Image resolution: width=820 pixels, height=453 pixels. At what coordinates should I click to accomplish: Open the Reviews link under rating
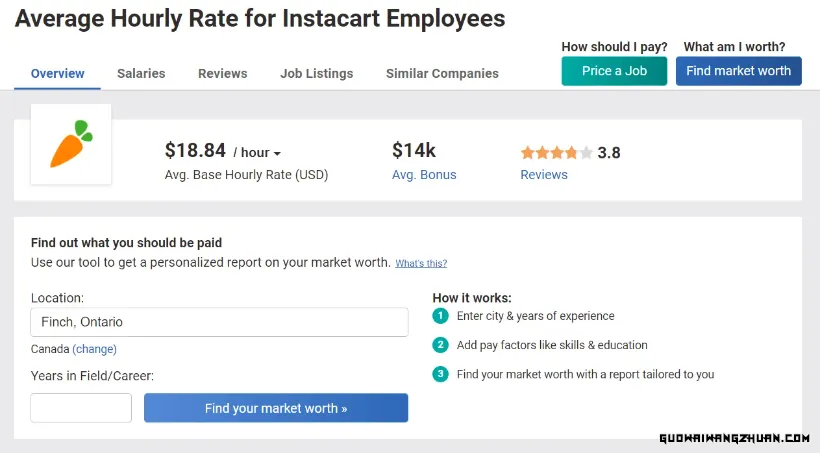pyautogui.click(x=544, y=175)
